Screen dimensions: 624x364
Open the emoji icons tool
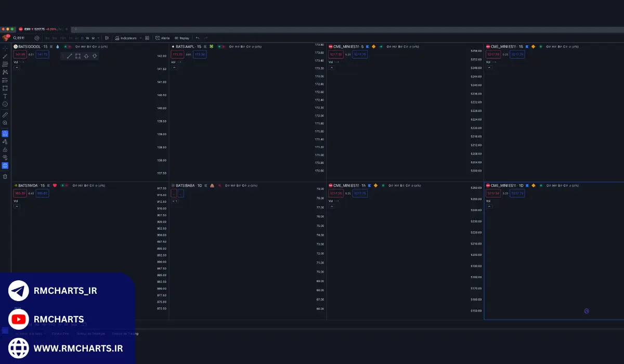point(5,104)
